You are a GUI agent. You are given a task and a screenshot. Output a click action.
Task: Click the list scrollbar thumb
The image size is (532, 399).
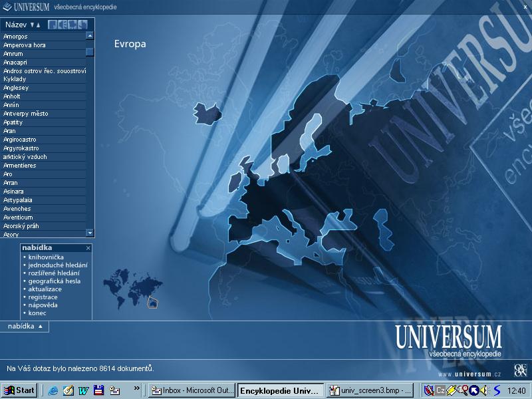click(x=90, y=52)
